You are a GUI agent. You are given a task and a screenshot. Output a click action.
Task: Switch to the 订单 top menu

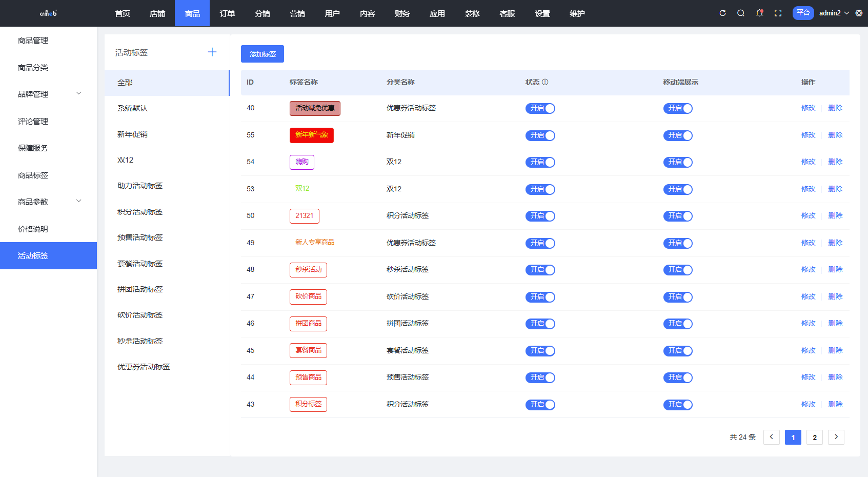[x=227, y=13]
